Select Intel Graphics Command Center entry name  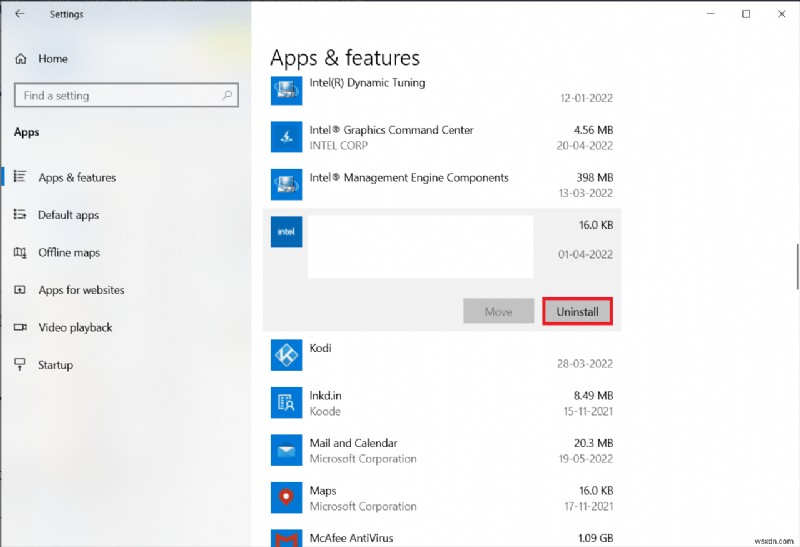[391, 130]
